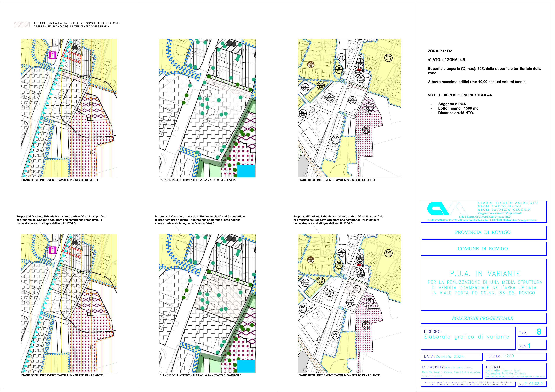Screen dimensions: 555x392
Task: Click the 'TAV. 8' sheet number box
Action: click(x=532, y=332)
